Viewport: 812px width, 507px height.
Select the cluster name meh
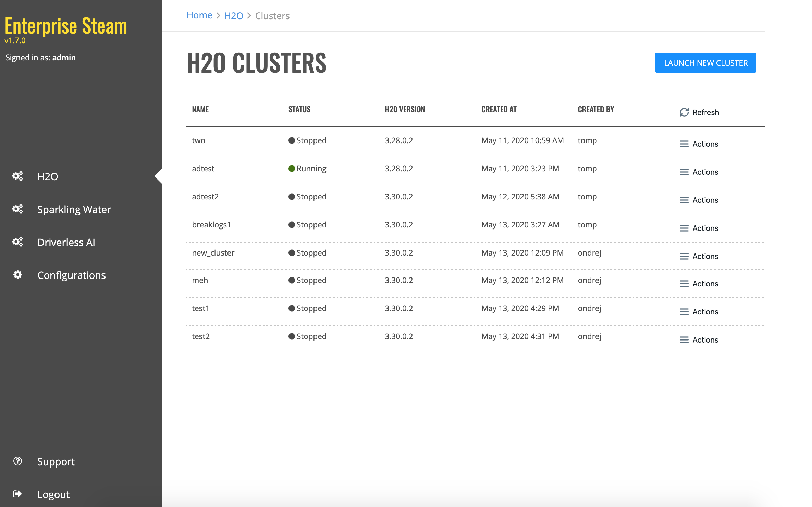coord(200,280)
